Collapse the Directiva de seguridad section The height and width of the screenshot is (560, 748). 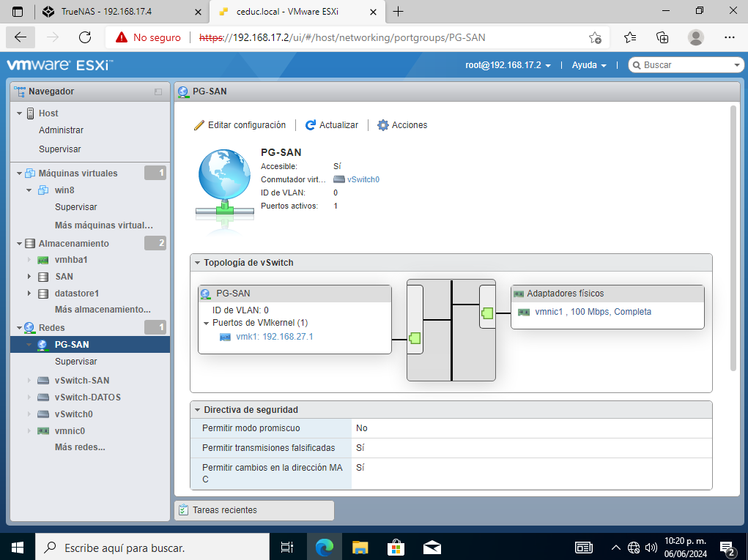coord(197,410)
